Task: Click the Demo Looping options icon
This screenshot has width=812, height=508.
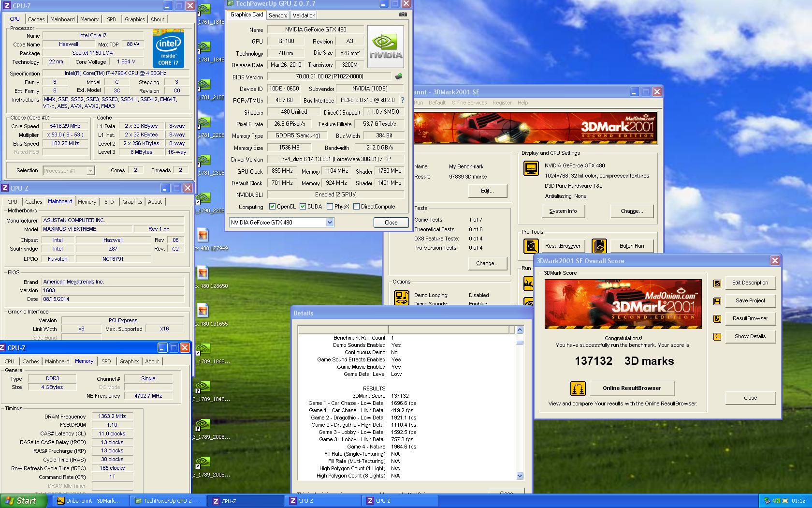Action: [402, 298]
